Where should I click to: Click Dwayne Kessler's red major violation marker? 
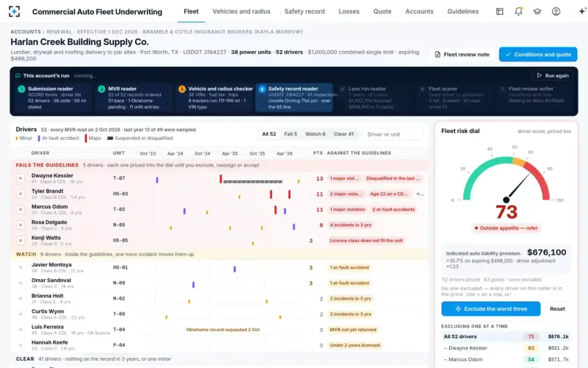pyautogui.click(x=221, y=179)
